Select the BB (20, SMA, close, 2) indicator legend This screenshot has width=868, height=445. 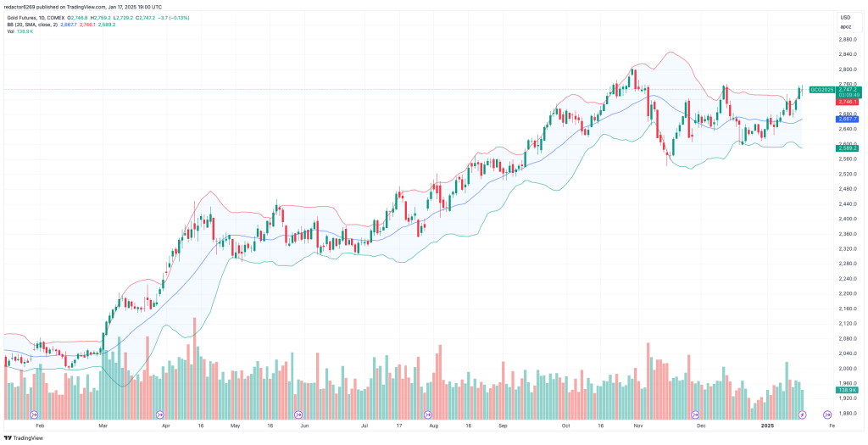coord(30,25)
